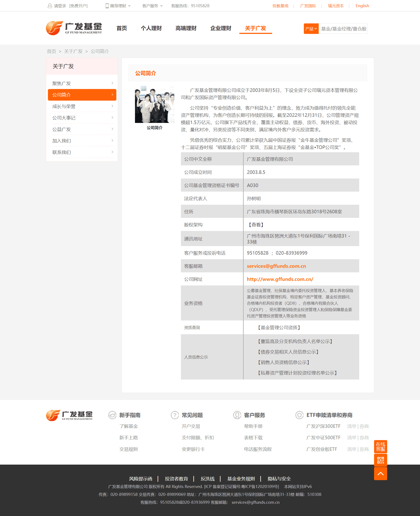Click the 首页 breadcrumb link
420x516 pixels.
click(51, 51)
